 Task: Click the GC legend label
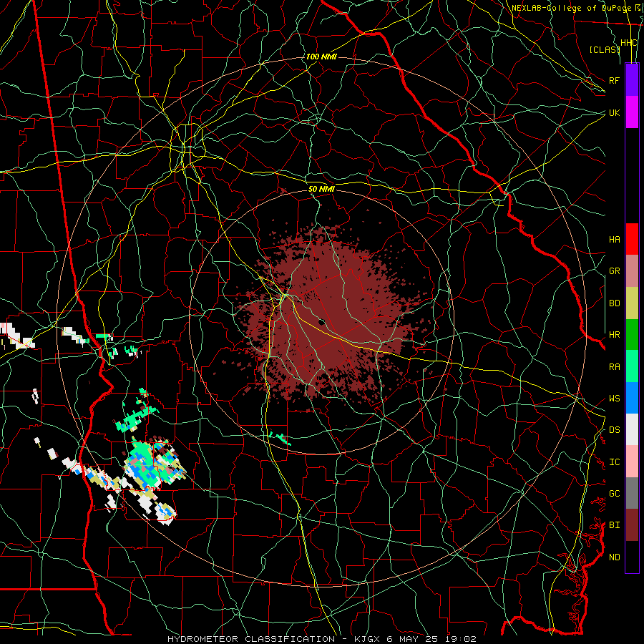click(614, 494)
